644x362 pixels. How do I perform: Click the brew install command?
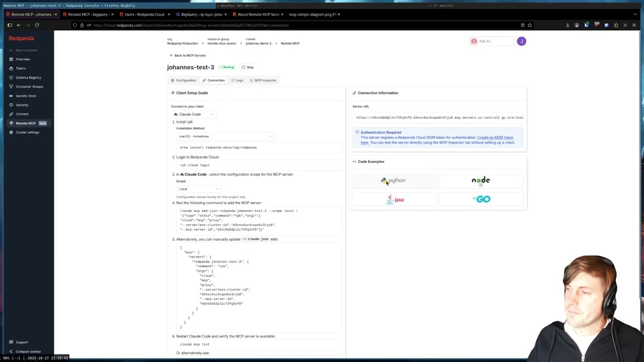[x=259, y=147]
